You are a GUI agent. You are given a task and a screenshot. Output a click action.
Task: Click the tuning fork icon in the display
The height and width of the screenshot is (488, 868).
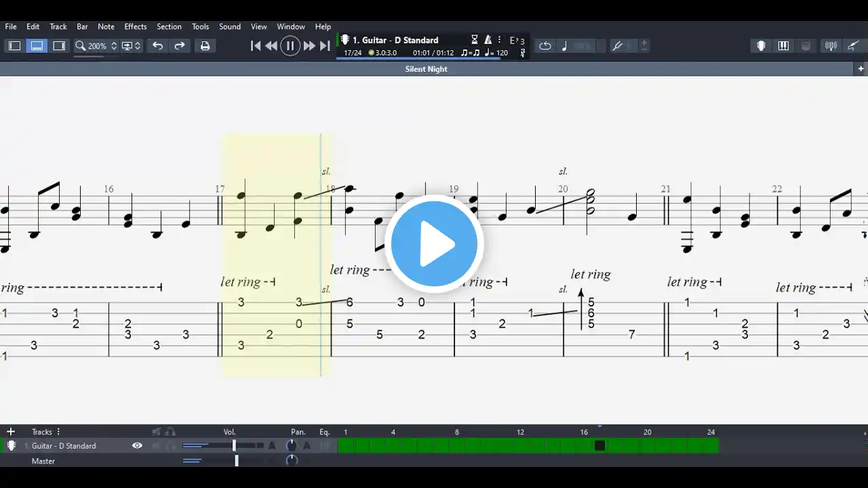[x=523, y=53]
